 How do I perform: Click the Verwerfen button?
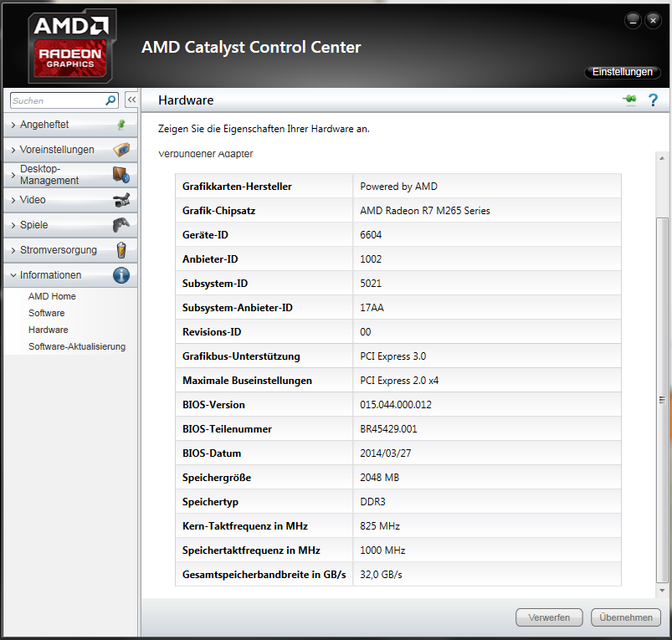click(x=549, y=617)
